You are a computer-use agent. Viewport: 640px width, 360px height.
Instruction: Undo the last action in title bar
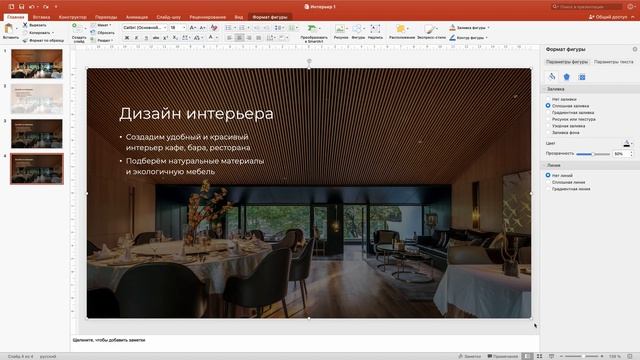31,7
